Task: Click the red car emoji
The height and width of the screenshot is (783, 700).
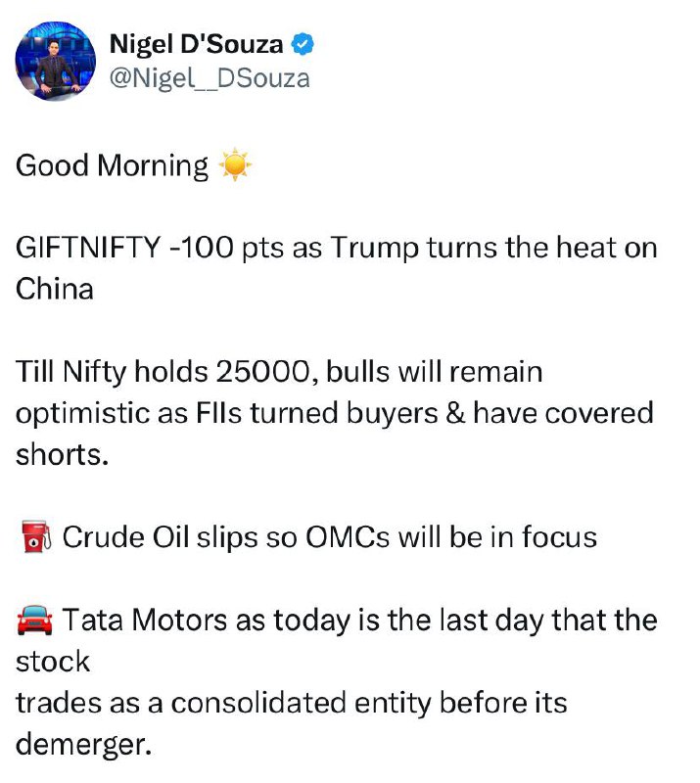Action: 34,620
